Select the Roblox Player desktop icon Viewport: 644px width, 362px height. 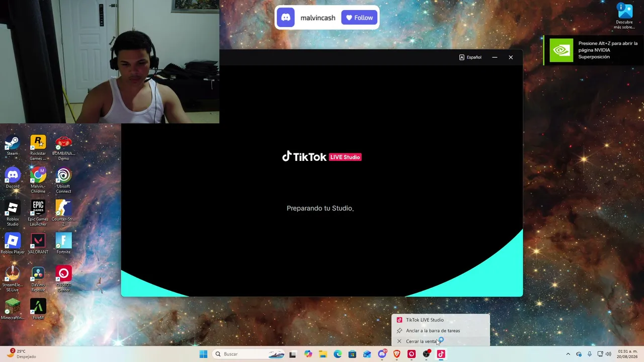click(x=13, y=244)
